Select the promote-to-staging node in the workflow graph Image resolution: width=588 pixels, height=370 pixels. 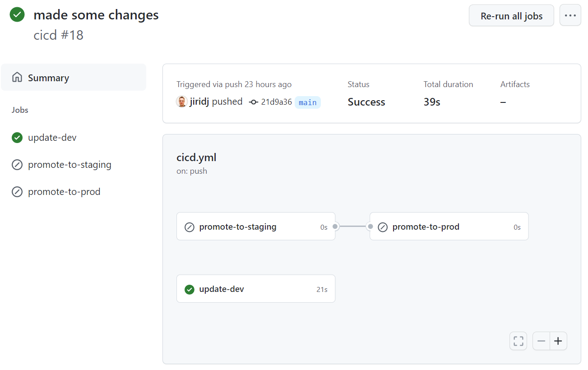tap(255, 226)
